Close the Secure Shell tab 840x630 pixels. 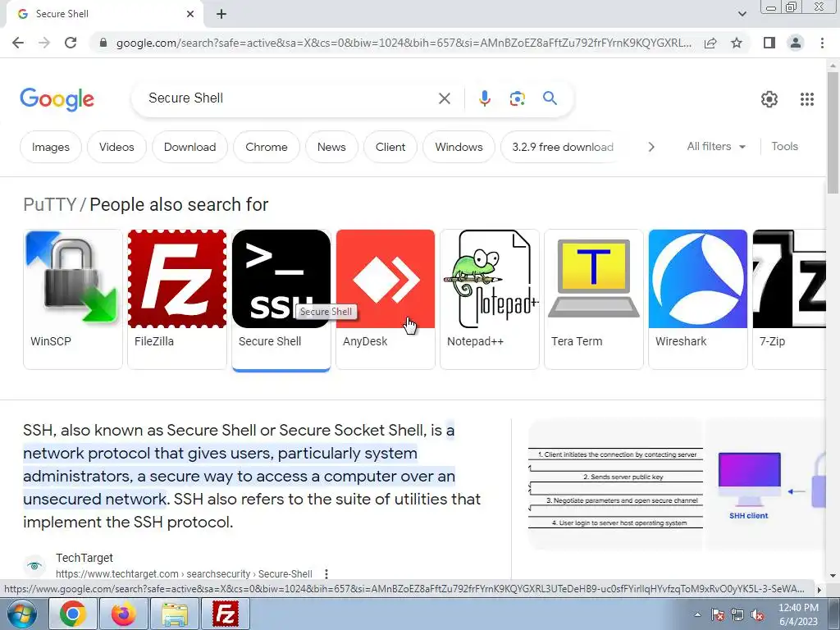[190, 14]
